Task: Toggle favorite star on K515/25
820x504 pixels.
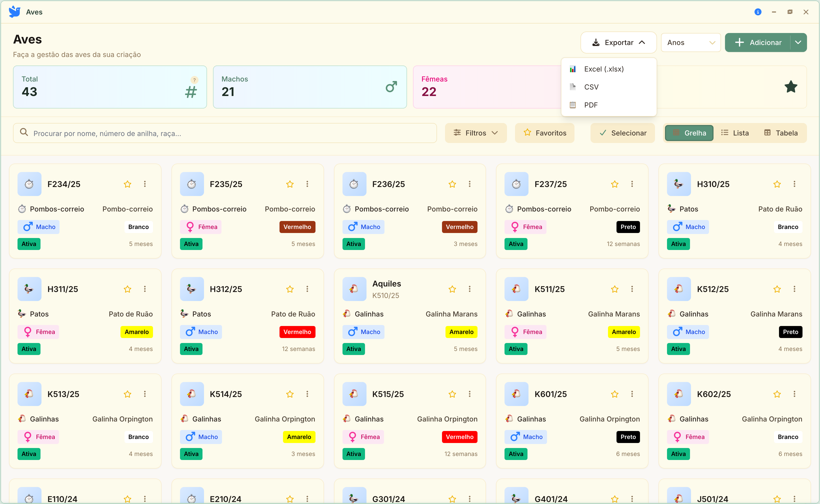Action: [x=452, y=394]
